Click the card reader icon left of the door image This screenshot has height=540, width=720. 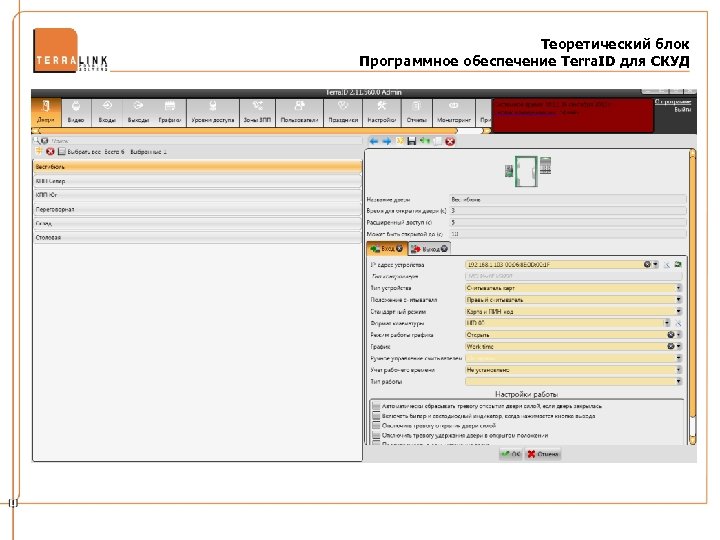pyautogui.click(x=509, y=171)
